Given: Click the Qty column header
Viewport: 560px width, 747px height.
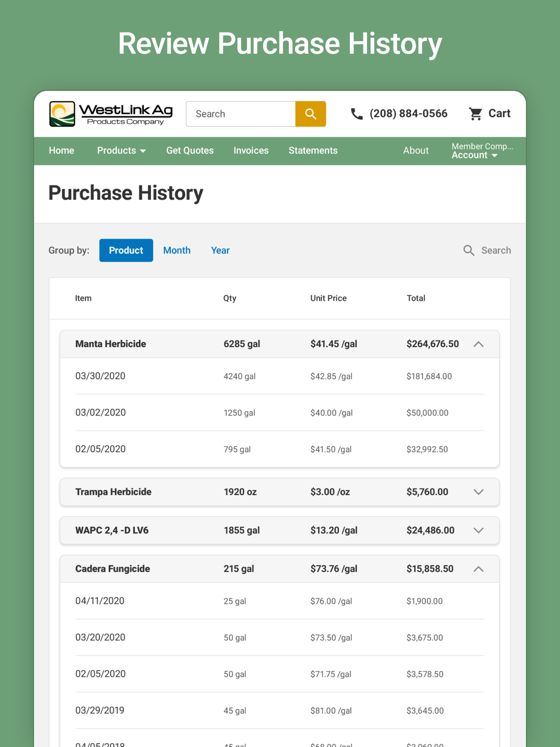Looking at the screenshot, I should point(230,298).
